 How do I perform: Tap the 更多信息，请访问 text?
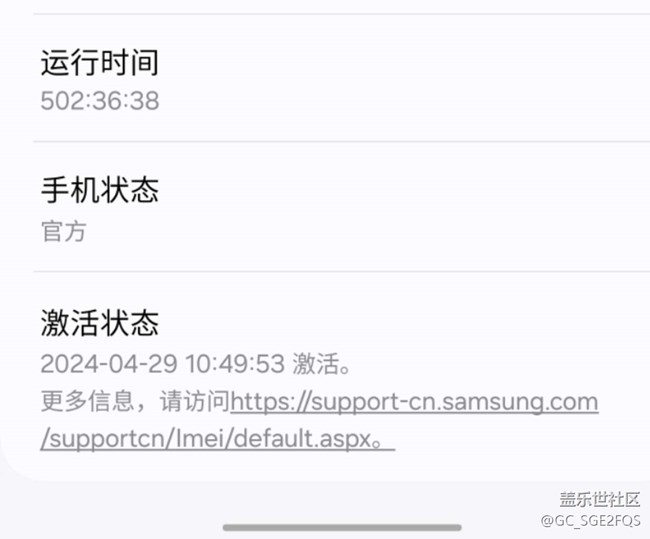tap(135, 401)
